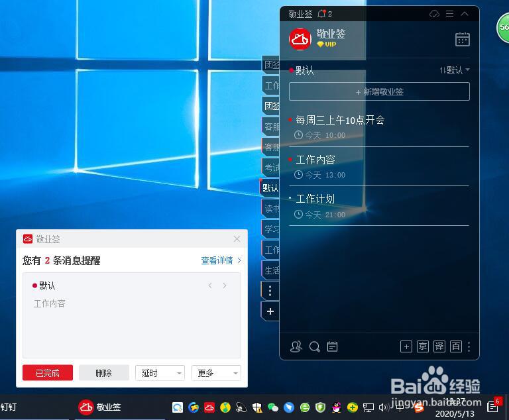The width and height of the screenshot is (509, 420).
Task: Click the square plus icon in bottom toolbar
Action: pos(406,346)
